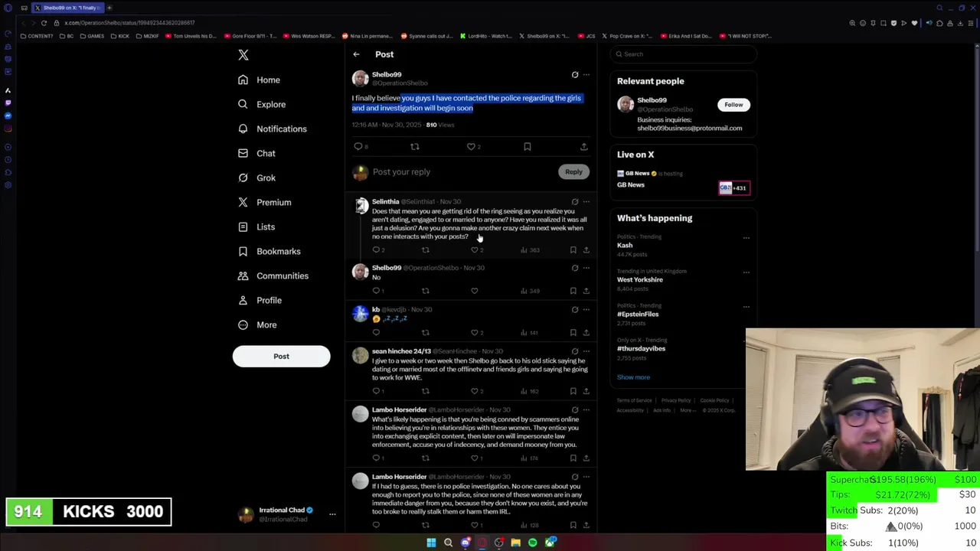980x551 pixels.
Task: Repost Selinthia's reply
Action: tap(426, 250)
